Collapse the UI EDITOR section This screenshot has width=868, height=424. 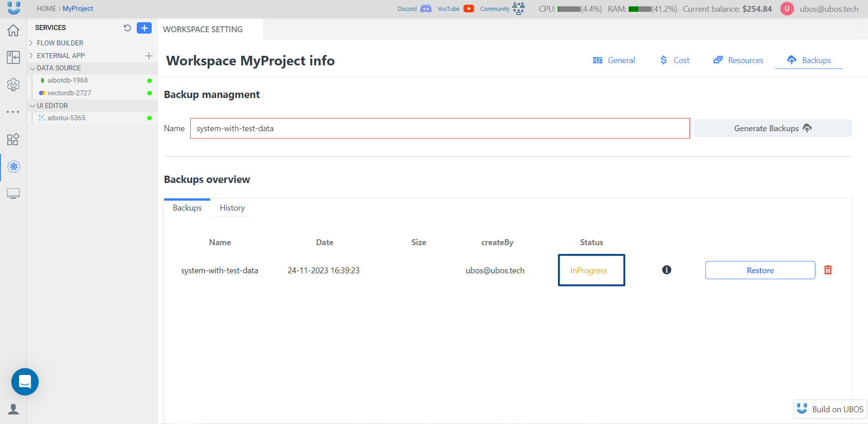pyautogui.click(x=52, y=106)
